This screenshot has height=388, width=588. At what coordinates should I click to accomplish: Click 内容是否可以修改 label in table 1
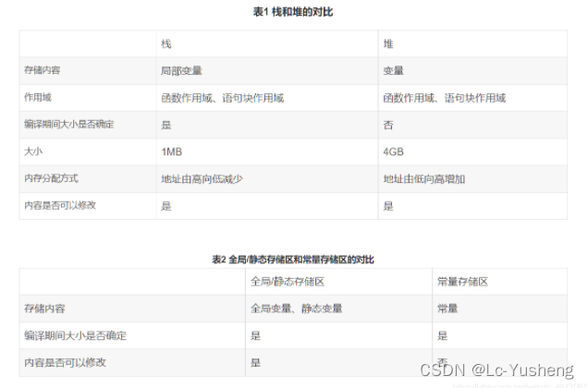pyautogui.click(x=60, y=205)
